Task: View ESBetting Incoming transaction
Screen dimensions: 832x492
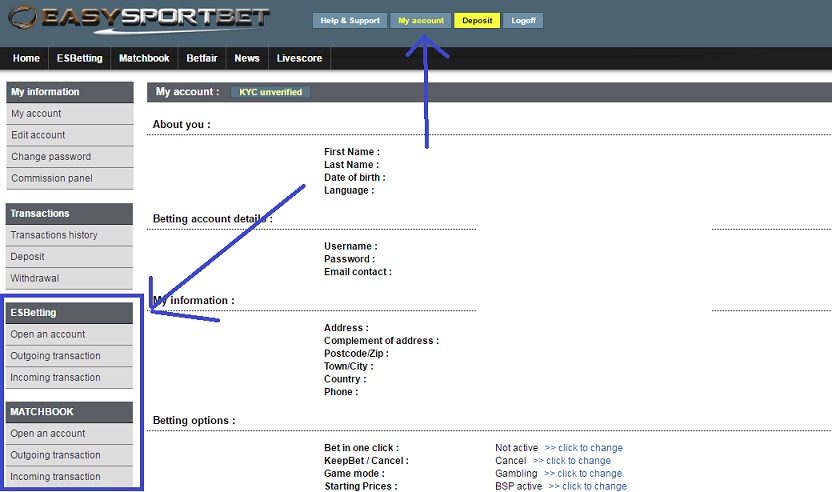Action: point(69,378)
